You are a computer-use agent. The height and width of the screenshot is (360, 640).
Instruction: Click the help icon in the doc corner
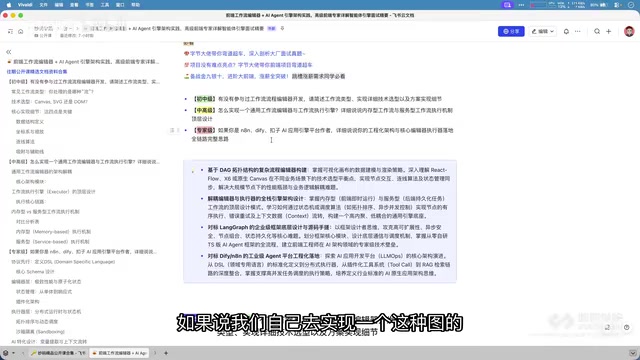click(627, 327)
